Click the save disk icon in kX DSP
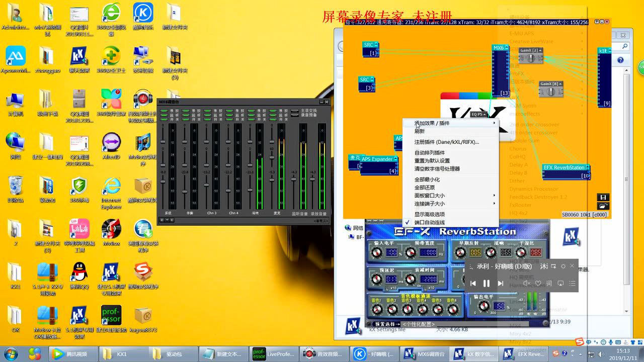Screen dimensions: 644x362 coord(603,197)
